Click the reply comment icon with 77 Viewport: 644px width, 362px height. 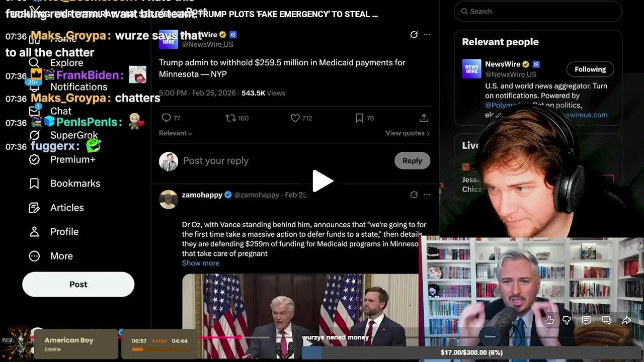[x=166, y=118]
